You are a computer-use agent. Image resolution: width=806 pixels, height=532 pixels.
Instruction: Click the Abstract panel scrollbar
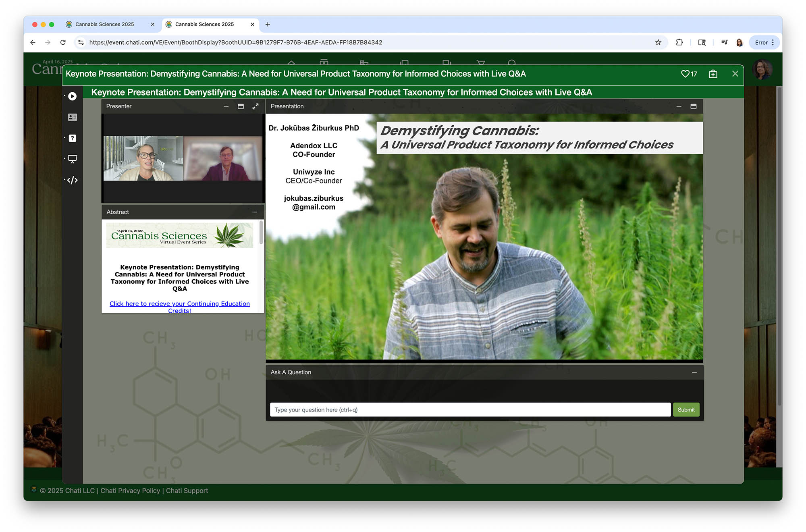(261, 233)
